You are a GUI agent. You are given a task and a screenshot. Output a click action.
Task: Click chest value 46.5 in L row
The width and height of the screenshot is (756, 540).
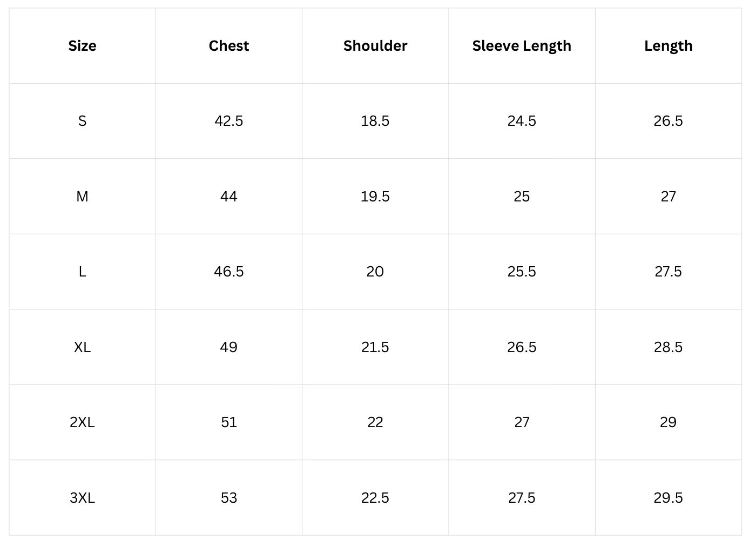click(x=228, y=272)
